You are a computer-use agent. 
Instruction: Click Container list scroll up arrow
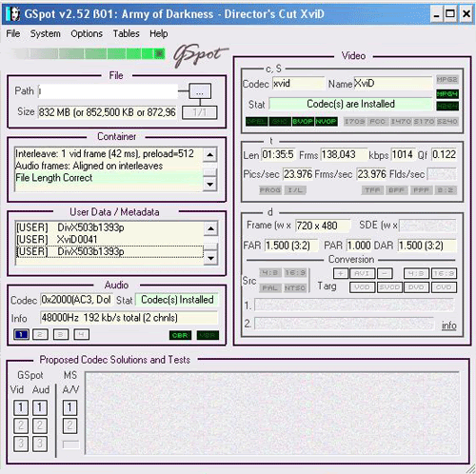[x=210, y=155]
